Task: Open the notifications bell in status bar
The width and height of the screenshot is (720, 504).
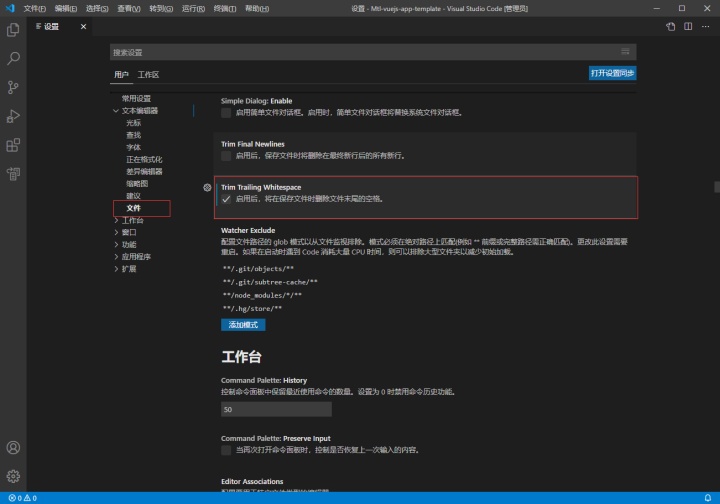Action: click(708, 498)
